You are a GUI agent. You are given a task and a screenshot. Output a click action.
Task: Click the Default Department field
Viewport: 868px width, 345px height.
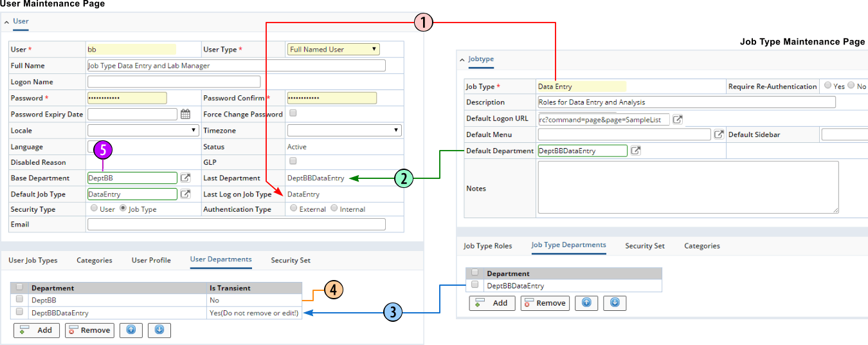(582, 151)
